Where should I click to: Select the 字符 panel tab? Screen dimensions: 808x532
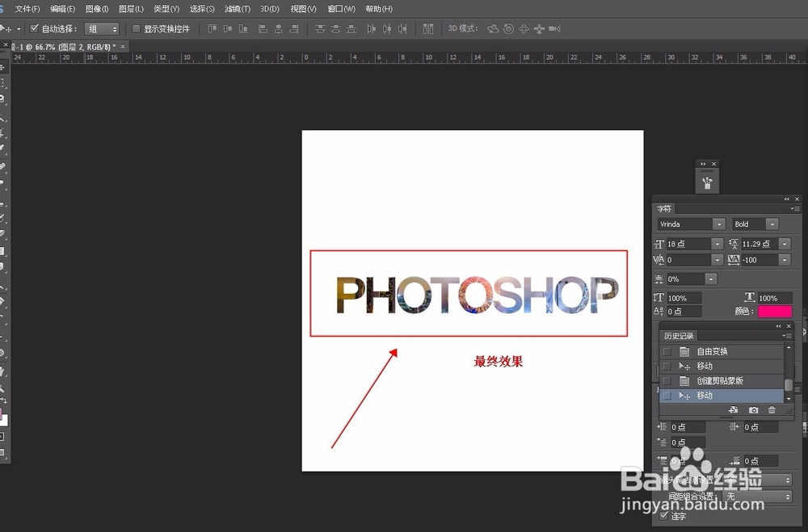(664, 208)
